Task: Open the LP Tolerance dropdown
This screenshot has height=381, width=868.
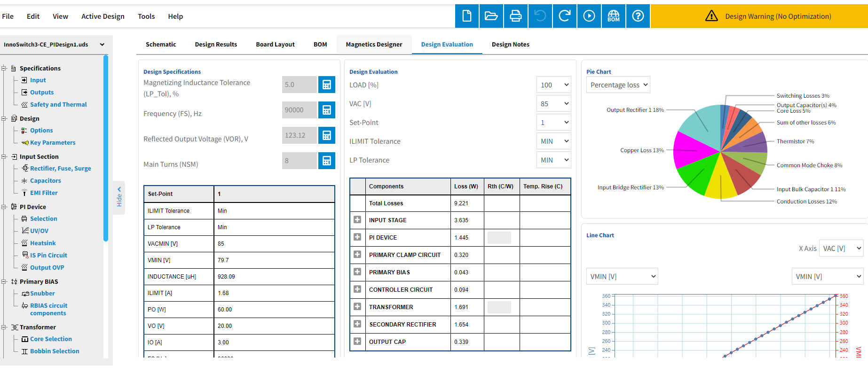Action: pos(553,160)
